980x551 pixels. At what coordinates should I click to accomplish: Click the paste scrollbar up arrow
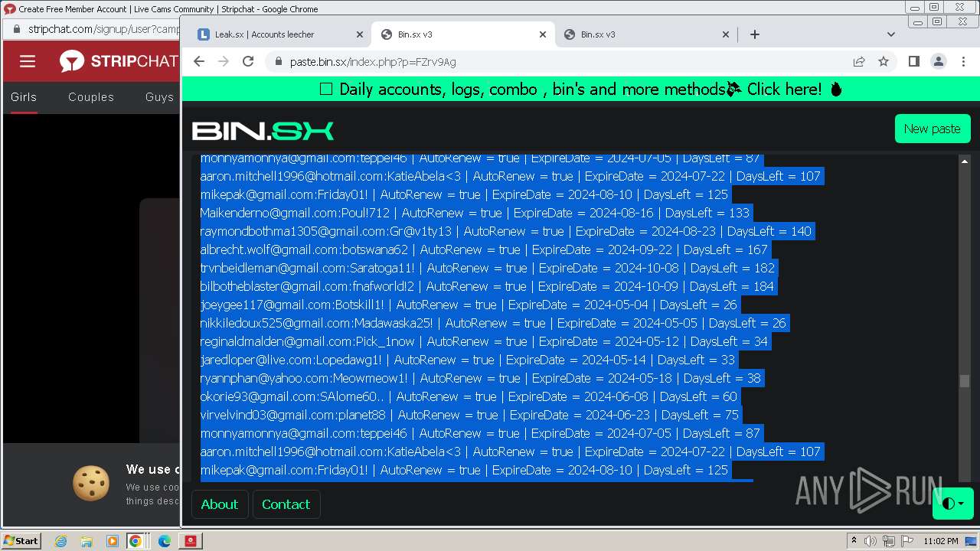[964, 161]
